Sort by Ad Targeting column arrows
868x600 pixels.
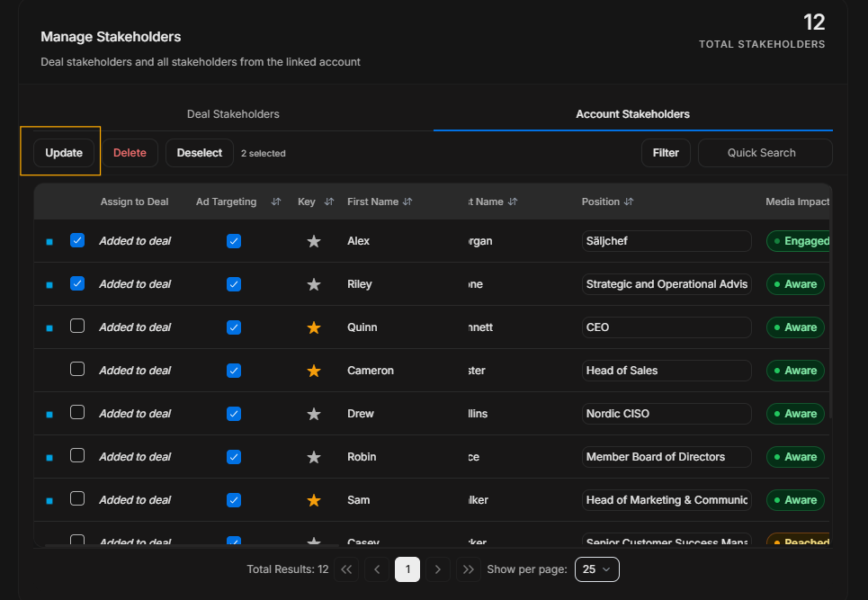click(276, 202)
